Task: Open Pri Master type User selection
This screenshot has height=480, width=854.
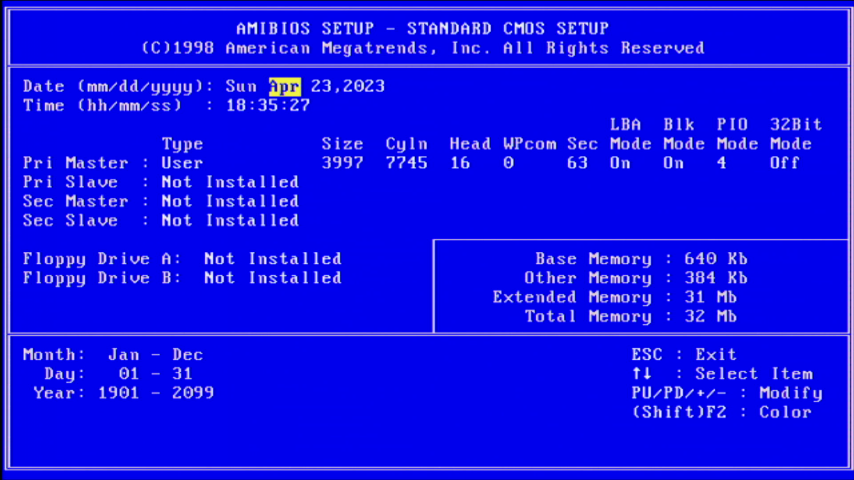Action: tap(182, 163)
